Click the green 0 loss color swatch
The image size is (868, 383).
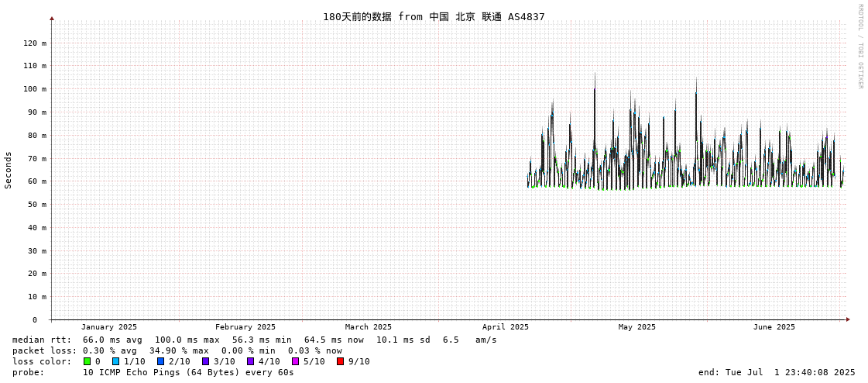[87, 361]
